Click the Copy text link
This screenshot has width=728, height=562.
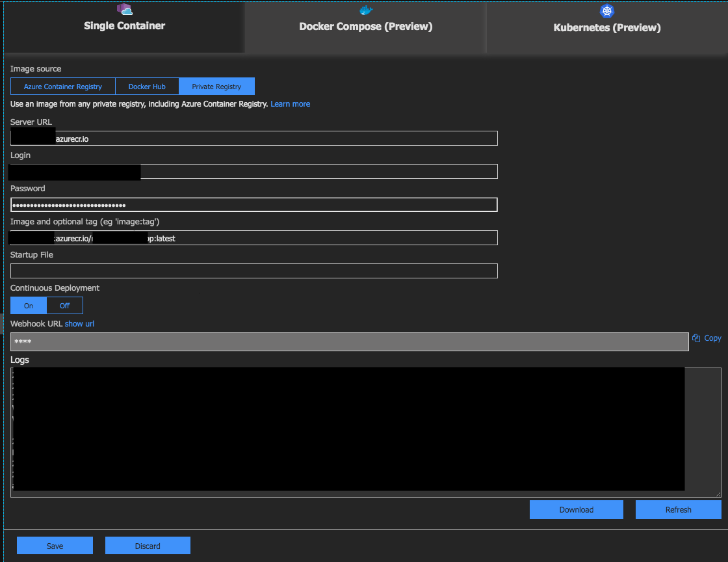(x=712, y=338)
